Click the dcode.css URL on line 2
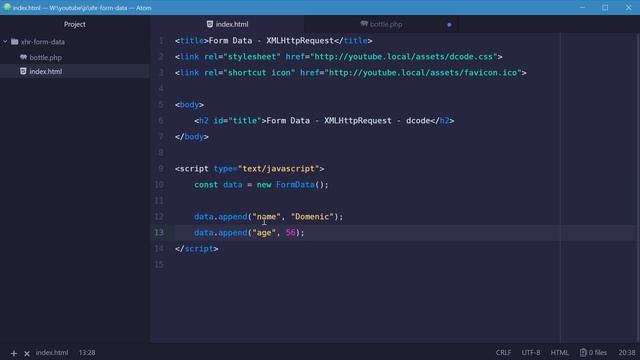This screenshot has width=640, height=360. pyautogui.click(x=404, y=57)
